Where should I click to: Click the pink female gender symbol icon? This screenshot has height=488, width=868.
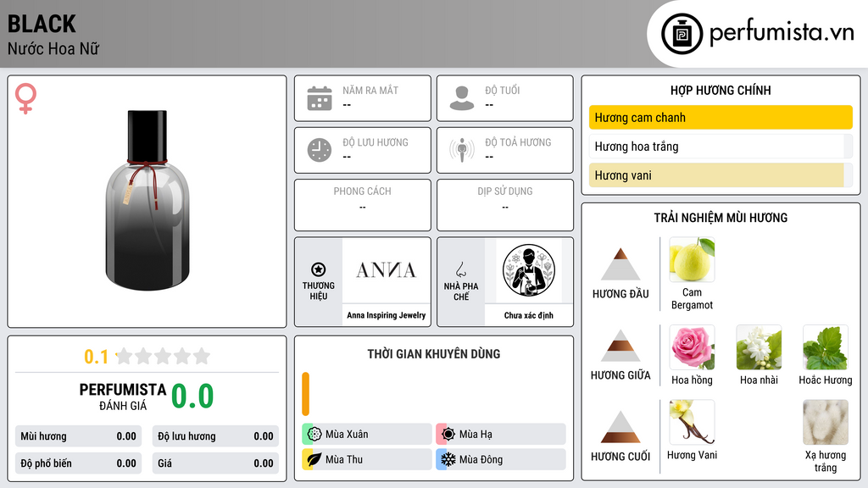(25, 98)
